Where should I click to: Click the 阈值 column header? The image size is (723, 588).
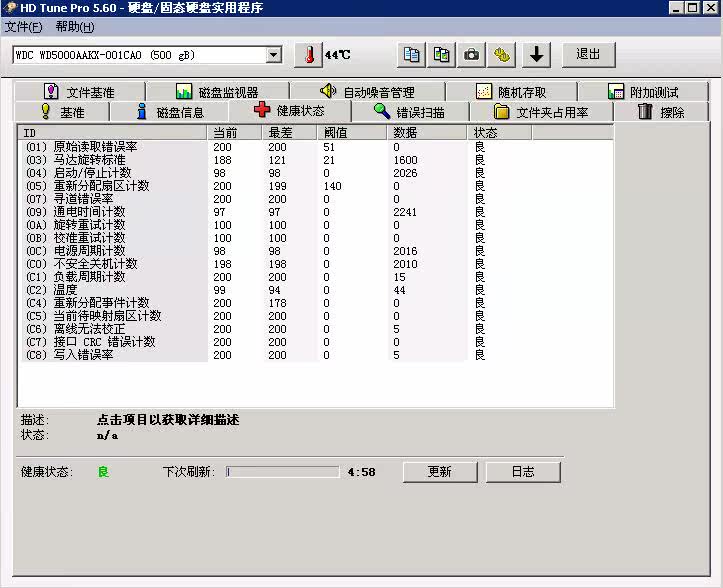352,133
